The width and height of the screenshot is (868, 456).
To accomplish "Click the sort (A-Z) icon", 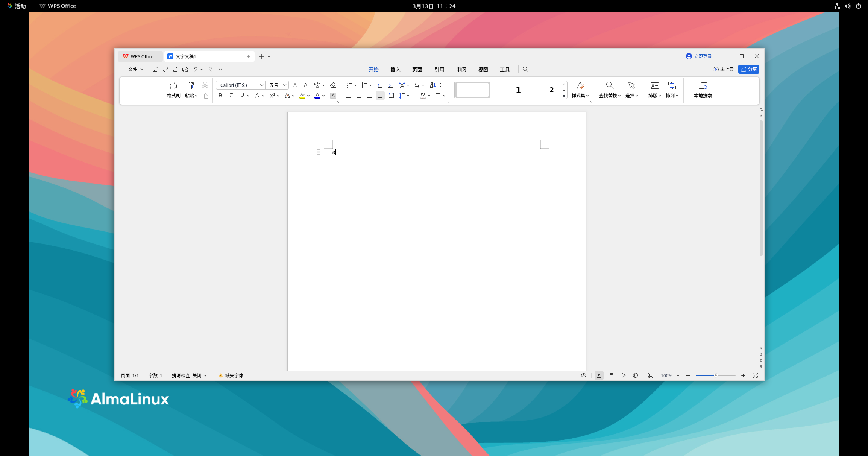I will (x=432, y=85).
